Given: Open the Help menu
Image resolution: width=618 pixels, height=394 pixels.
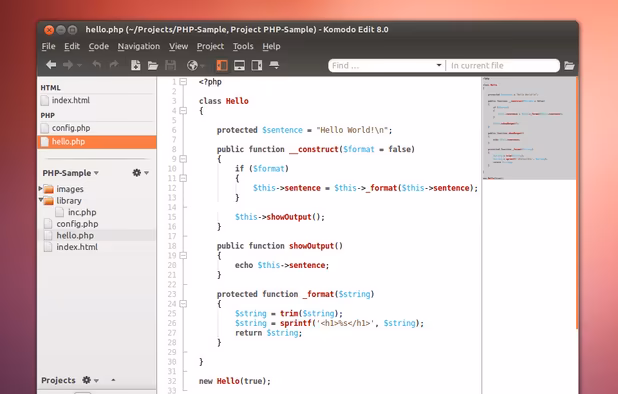Looking at the screenshot, I should click(272, 46).
